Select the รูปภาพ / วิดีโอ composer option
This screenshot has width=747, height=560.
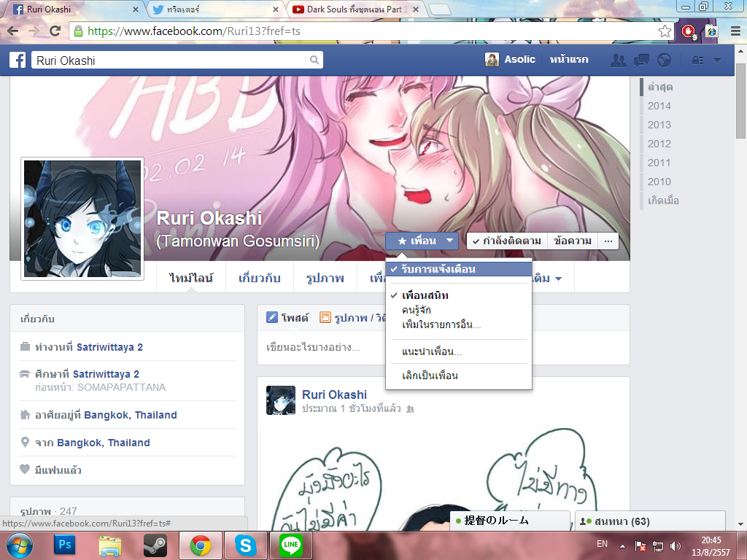point(352,318)
